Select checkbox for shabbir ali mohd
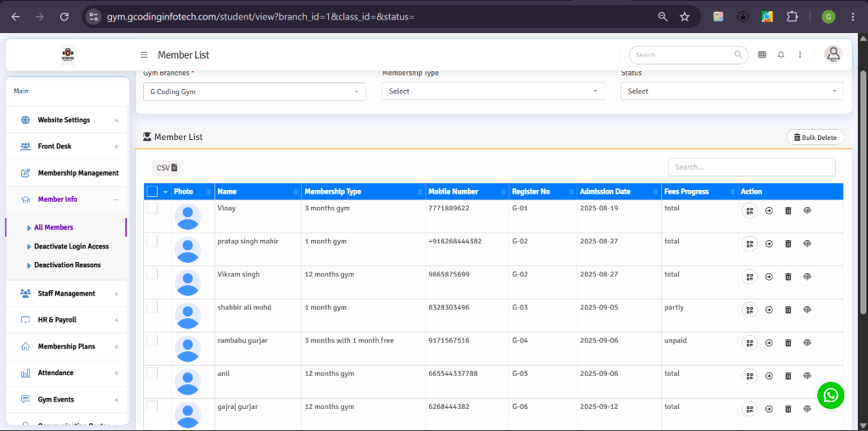 (153, 307)
